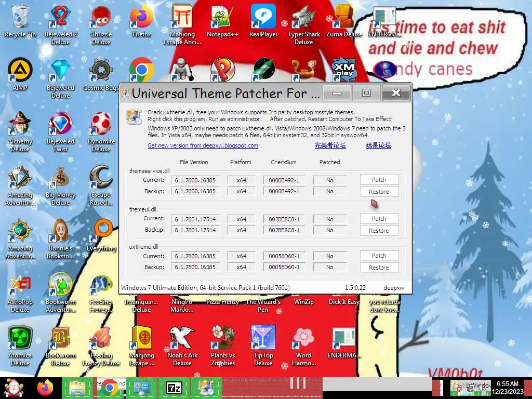
Task: Open the 完美者论坛 forum link
Action: point(330,145)
